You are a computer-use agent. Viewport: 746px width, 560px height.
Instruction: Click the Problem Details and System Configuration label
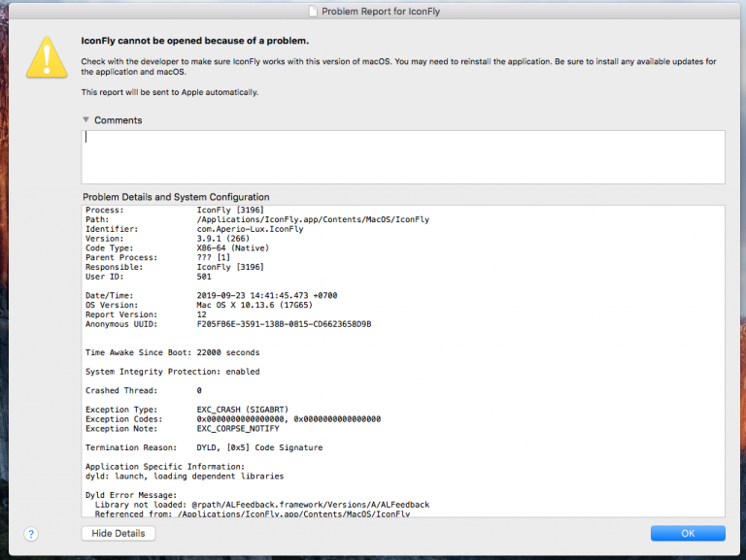(176, 197)
